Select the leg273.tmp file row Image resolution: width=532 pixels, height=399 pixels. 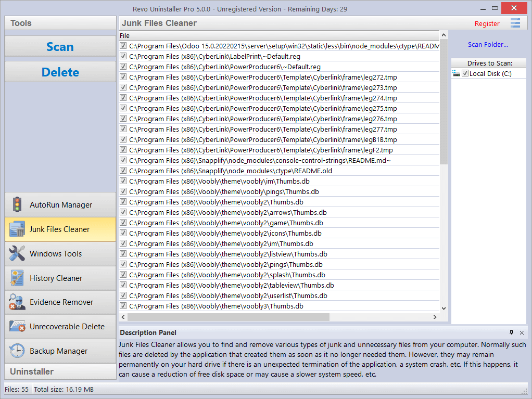[279, 87]
